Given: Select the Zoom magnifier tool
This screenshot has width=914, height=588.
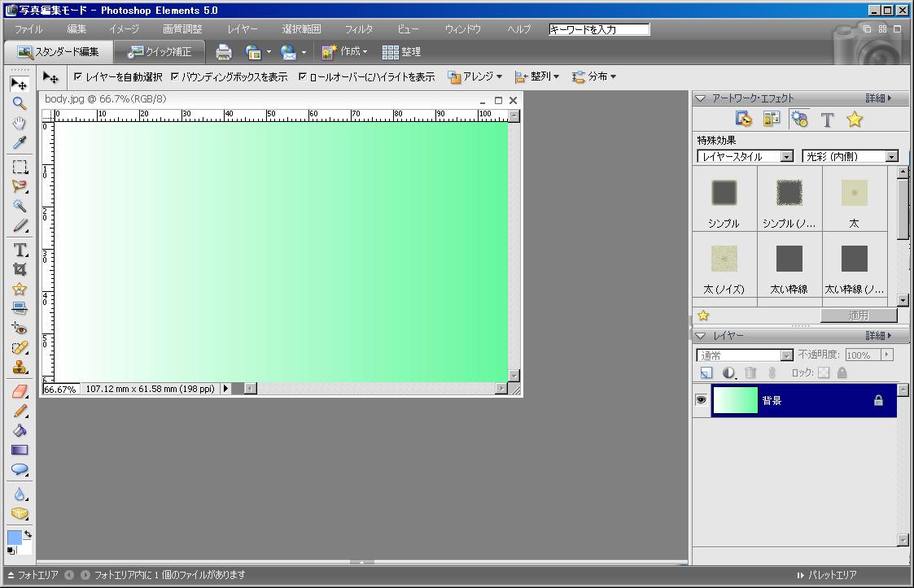Looking at the screenshot, I should (x=20, y=104).
